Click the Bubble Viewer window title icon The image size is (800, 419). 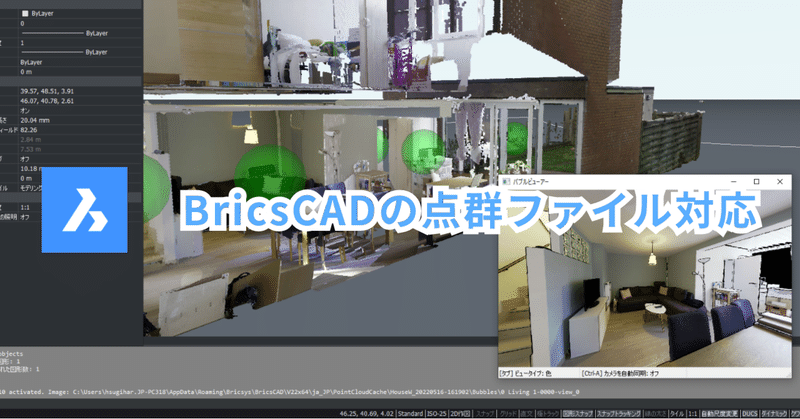coord(506,182)
